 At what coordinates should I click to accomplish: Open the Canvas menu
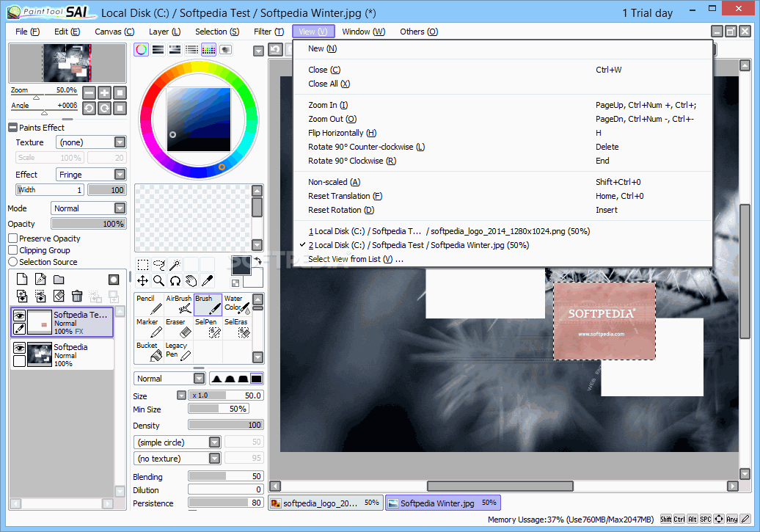coord(114,32)
